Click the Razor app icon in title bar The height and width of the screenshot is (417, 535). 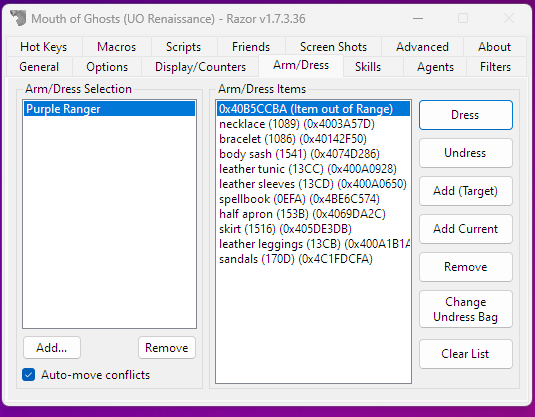[18, 18]
